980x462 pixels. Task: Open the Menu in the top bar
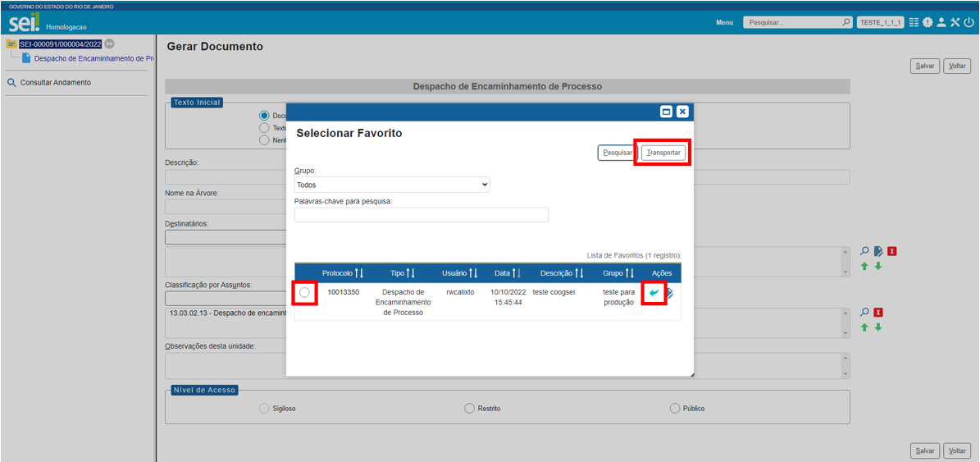724,22
